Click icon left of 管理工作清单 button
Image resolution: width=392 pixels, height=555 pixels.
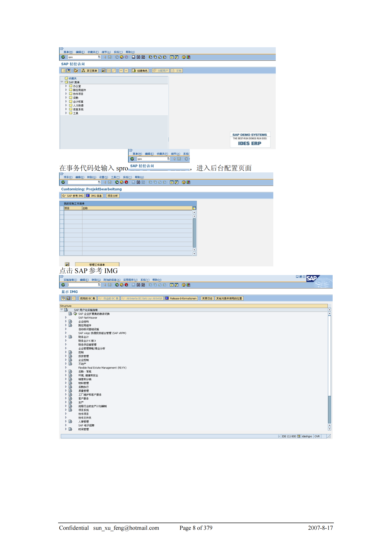point(67,265)
